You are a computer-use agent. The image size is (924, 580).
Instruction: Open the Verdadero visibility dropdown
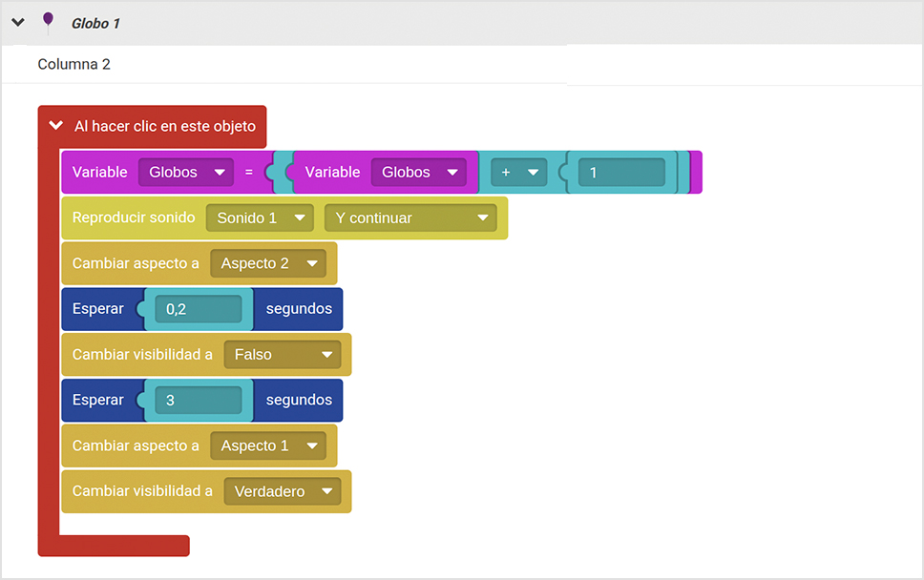(283, 491)
